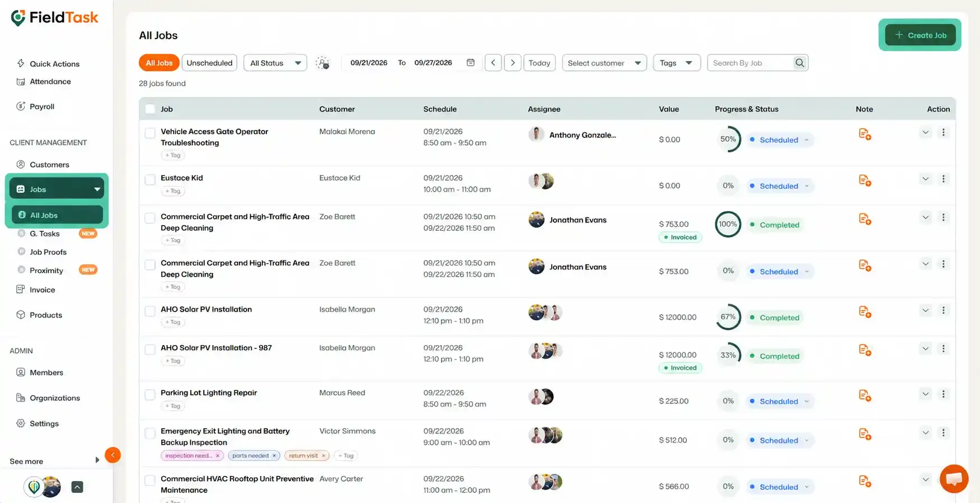980x503 pixels.
Task: Jump to Today's date
Action: pos(540,63)
